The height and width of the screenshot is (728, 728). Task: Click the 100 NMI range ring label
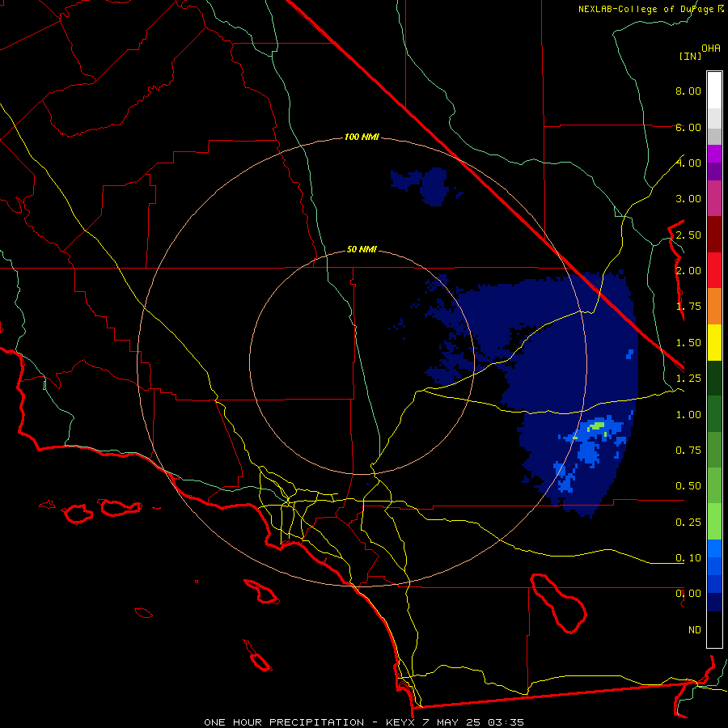pyautogui.click(x=362, y=137)
